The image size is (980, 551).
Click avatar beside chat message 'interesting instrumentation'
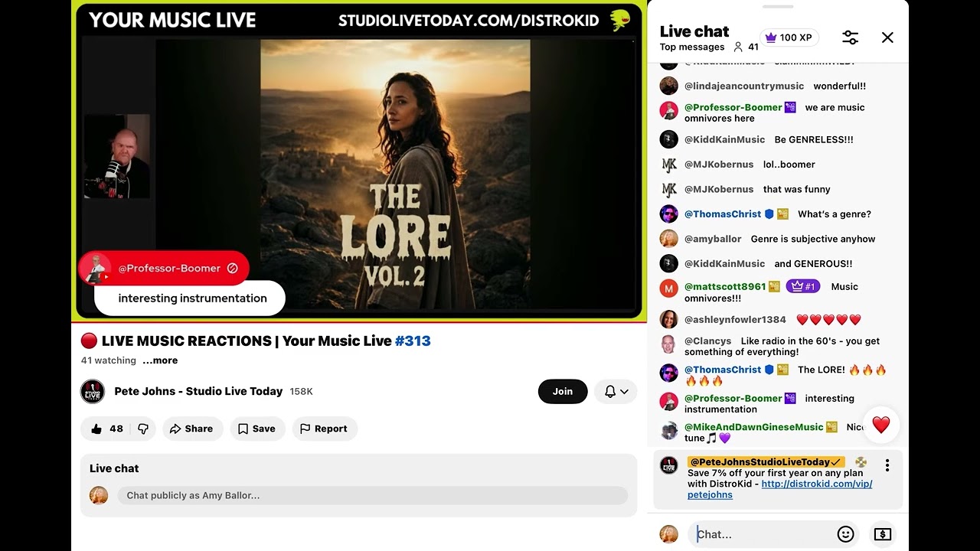(668, 402)
